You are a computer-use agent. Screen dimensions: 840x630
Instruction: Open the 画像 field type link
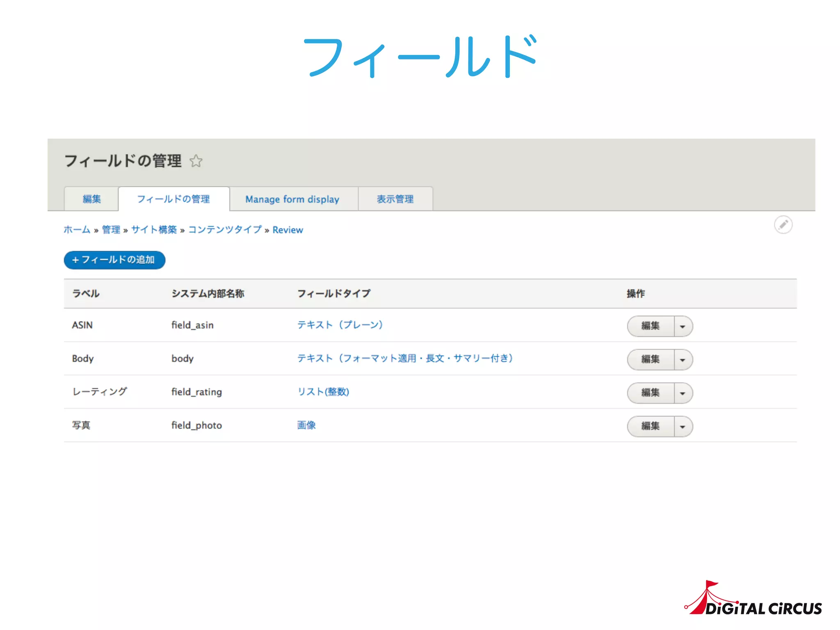pyautogui.click(x=306, y=425)
